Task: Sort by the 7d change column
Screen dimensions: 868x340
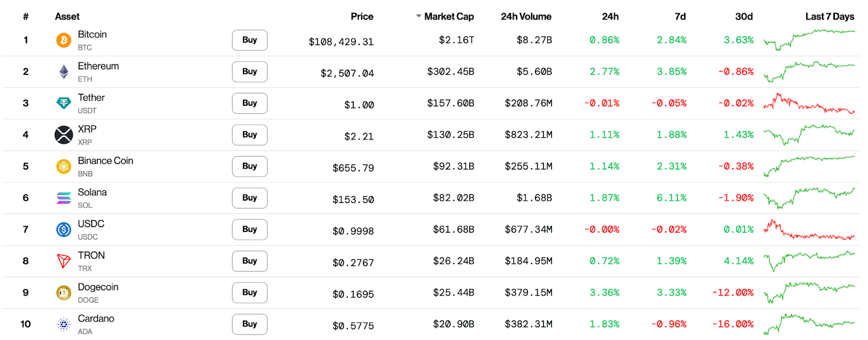Action: pyautogui.click(x=680, y=17)
